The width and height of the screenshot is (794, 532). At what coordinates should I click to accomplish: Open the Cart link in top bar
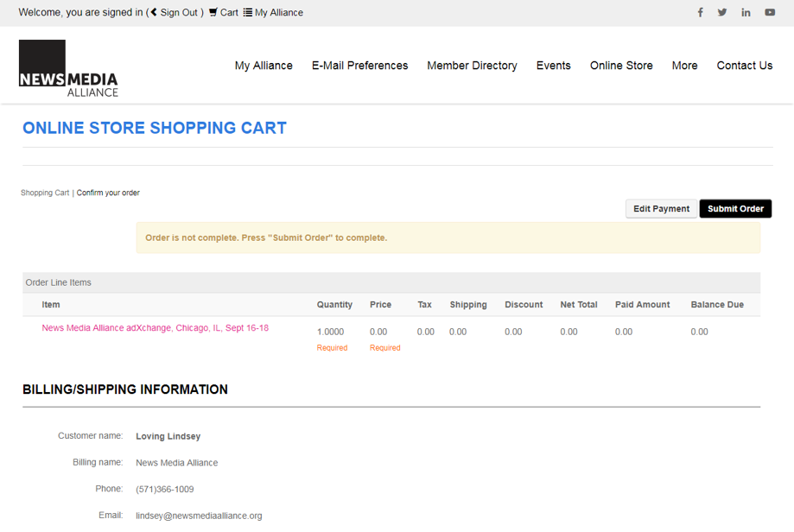229,13
